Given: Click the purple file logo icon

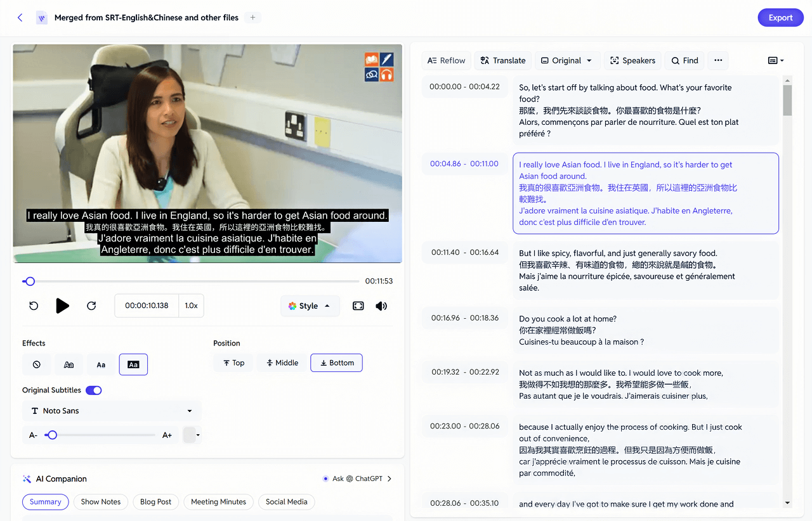Looking at the screenshot, I should (42, 18).
